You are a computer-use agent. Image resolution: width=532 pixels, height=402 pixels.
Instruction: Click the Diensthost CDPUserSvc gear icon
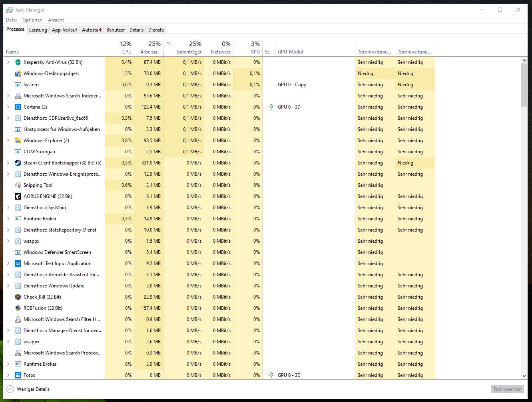coord(18,118)
